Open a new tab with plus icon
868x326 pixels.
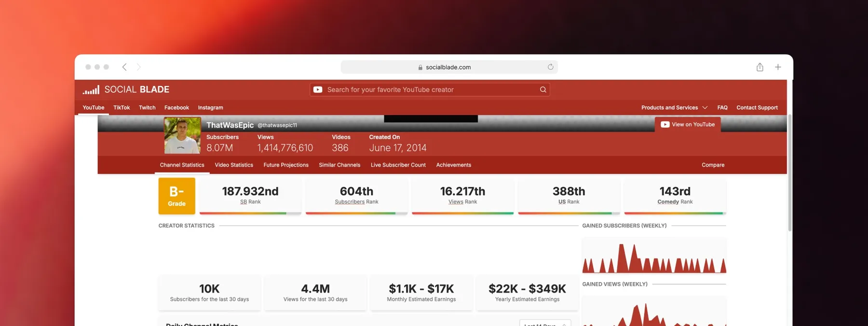point(778,67)
